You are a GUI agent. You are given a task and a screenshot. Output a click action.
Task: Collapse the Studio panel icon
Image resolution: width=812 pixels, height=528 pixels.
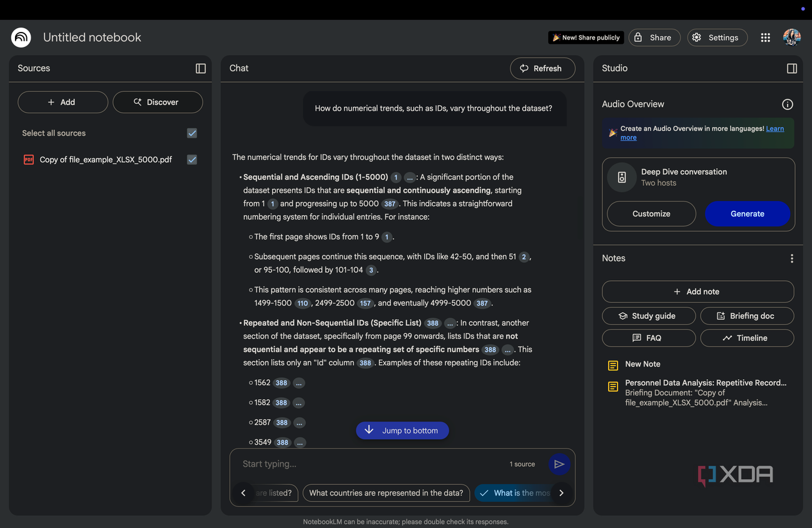point(792,68)
